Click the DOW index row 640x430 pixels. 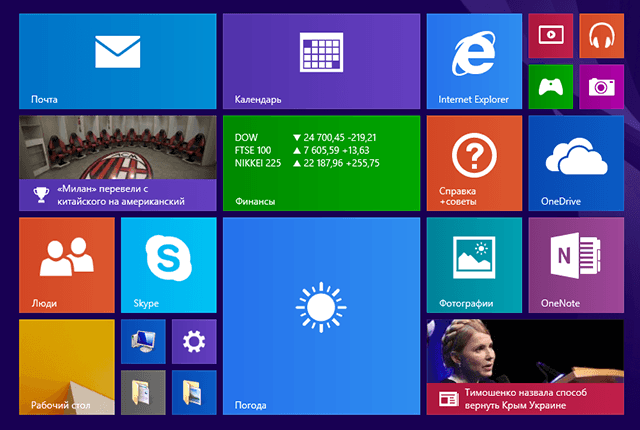pos(305,138)
